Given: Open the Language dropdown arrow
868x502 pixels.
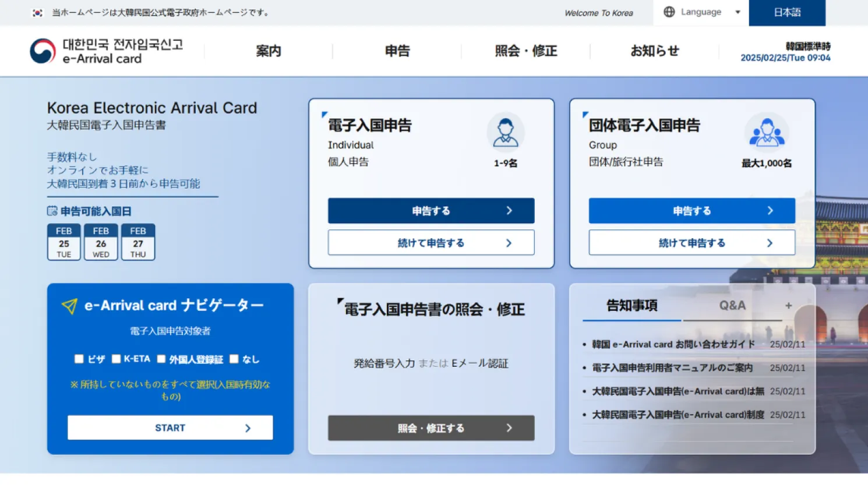Looking at the screenshot, I should (737, 12).
